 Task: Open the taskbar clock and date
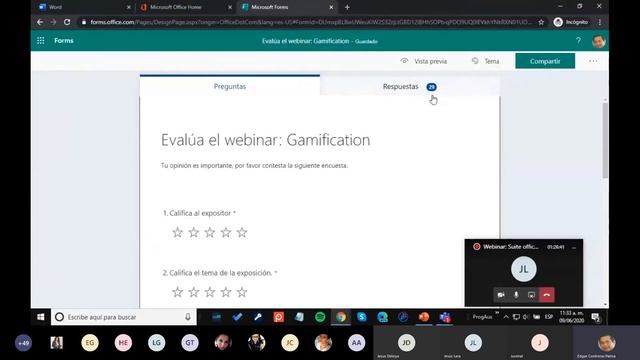[571, 317]
